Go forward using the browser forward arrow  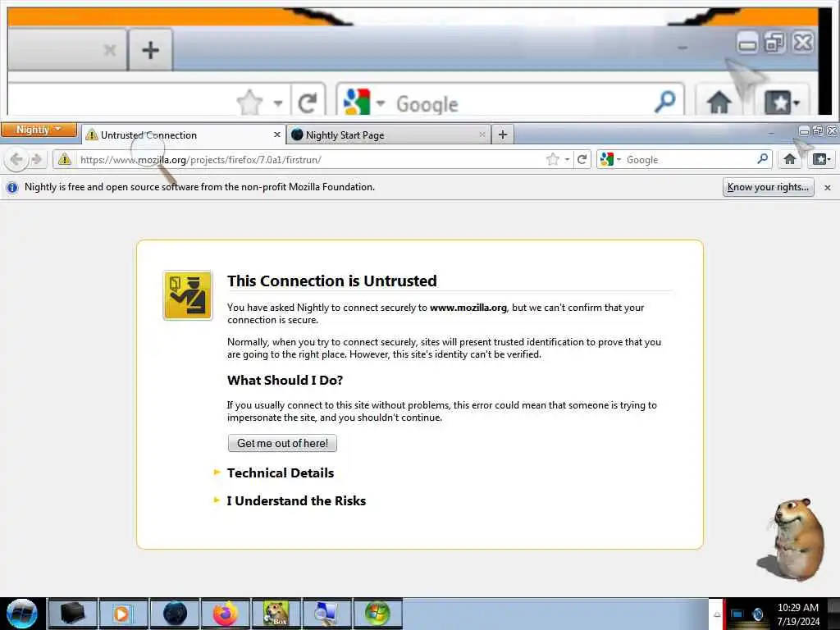[x=36, y=159]
